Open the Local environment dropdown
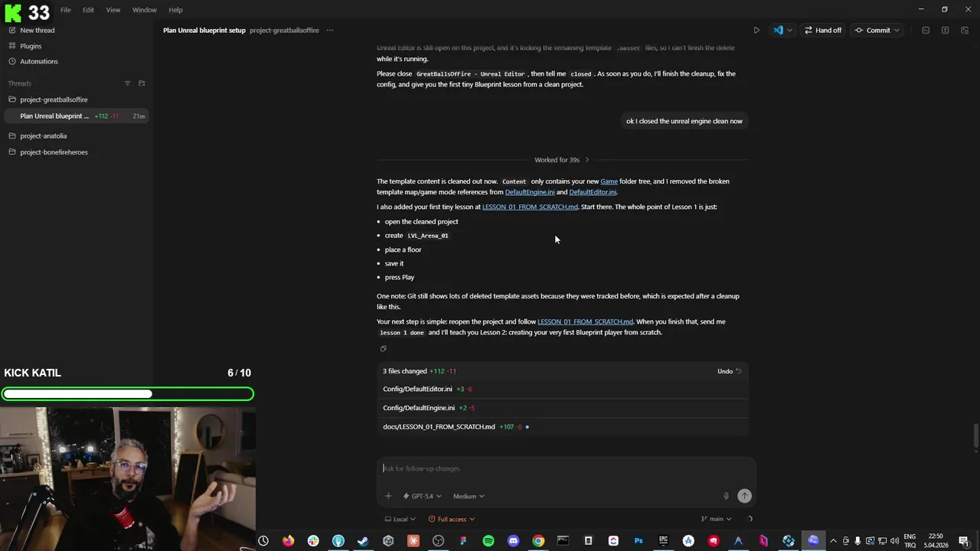 pyautogui.click(x=400, y=519)
